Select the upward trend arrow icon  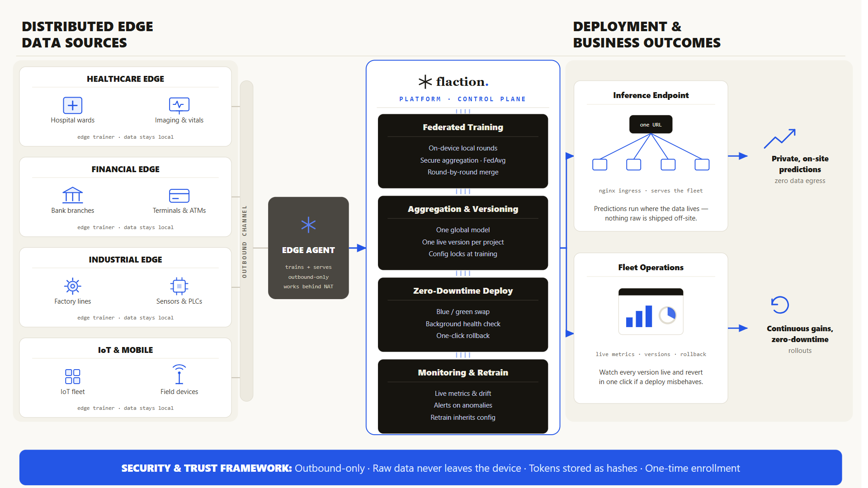[780, 139]
